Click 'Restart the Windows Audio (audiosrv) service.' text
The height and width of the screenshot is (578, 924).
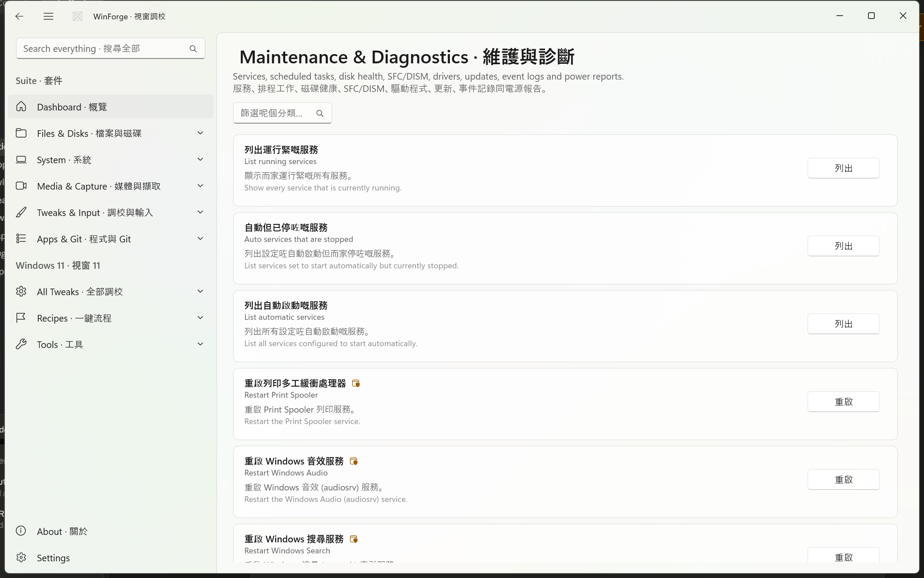(x=326, y=499)
